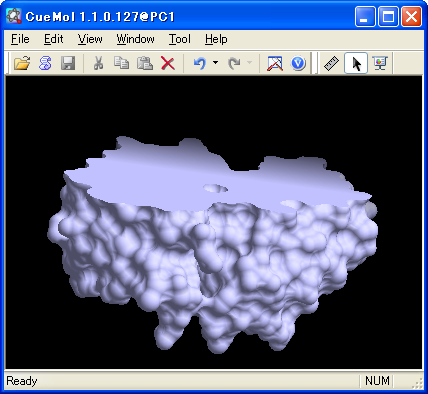428x394 pixels.
Task: Click the open file folder icon
Action: coord(22,63)
